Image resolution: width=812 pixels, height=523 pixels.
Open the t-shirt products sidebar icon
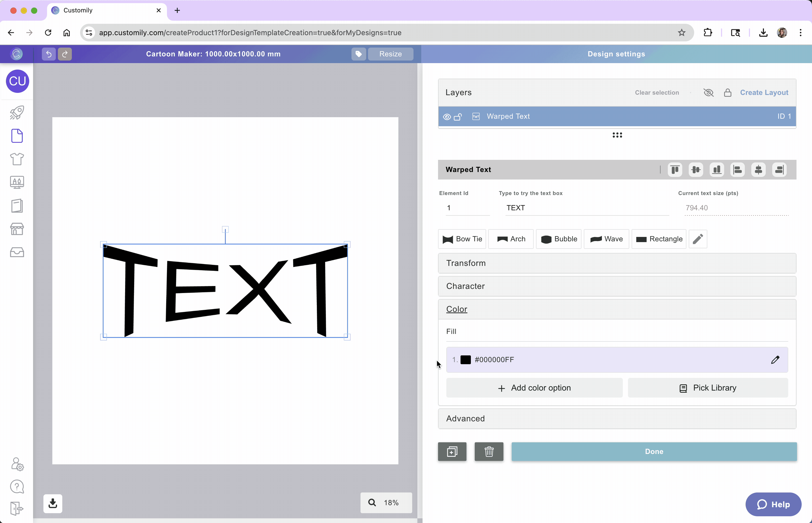click(x=17, y=159)
